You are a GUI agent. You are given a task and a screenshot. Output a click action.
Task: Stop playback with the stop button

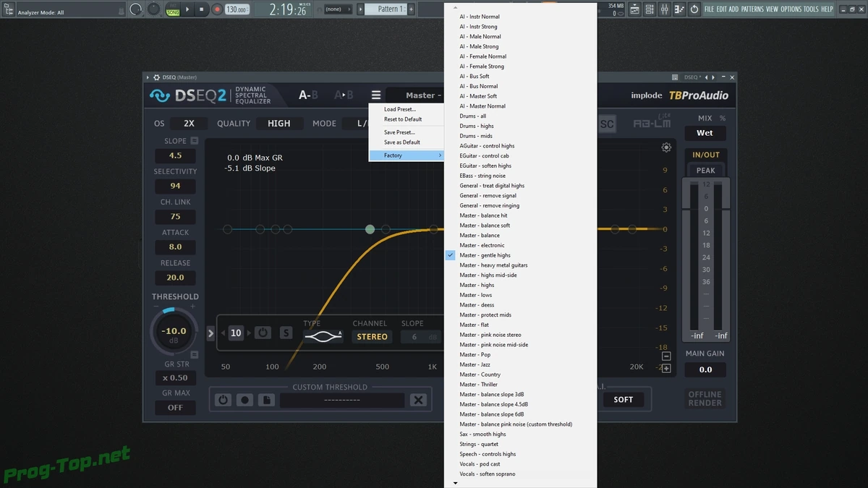coord(202,9)
